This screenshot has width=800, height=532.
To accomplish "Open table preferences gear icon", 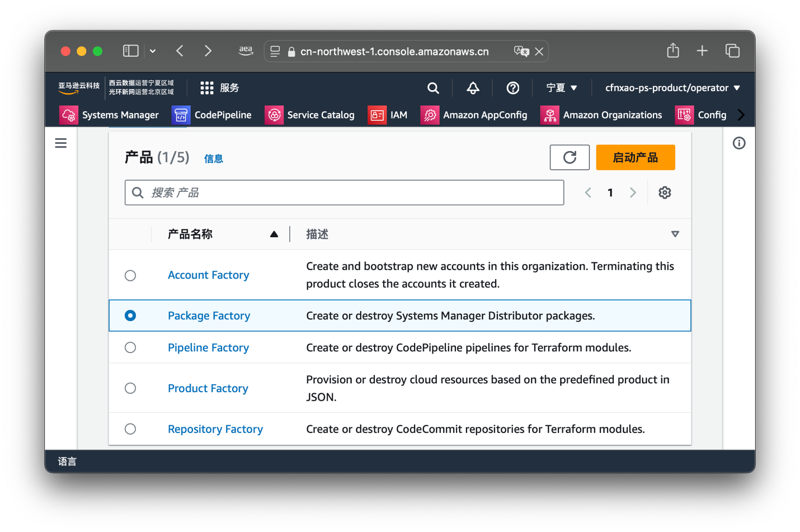I will point(665,192).
